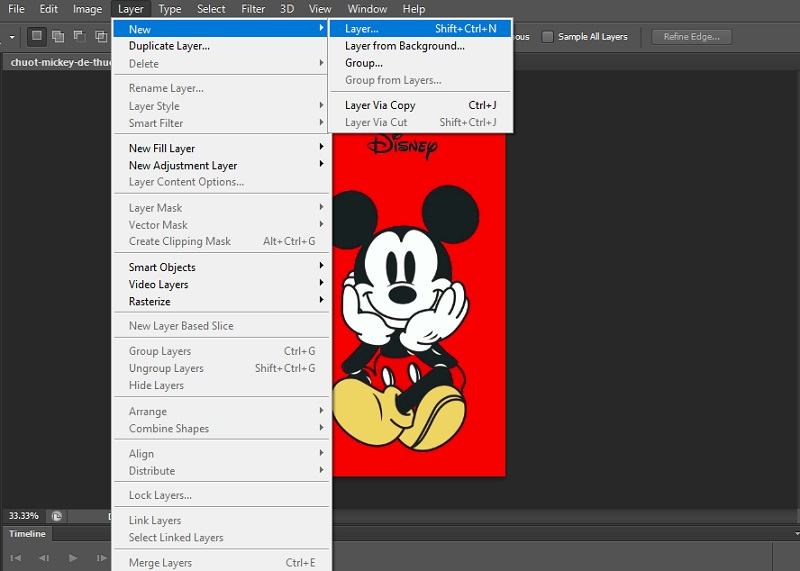This screenshot has width=800, height=571.
Task: Click Layer Content Options... entry
Action: 220,182
